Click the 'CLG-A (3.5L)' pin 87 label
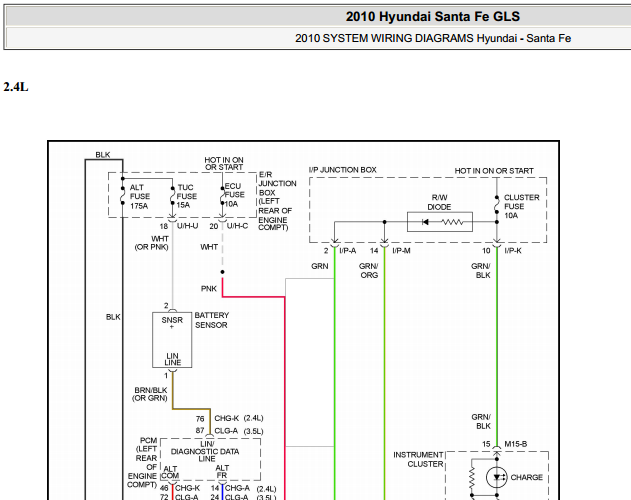Image resolution: width=631 pixels, height=500 pixels. tap(239, 431)
